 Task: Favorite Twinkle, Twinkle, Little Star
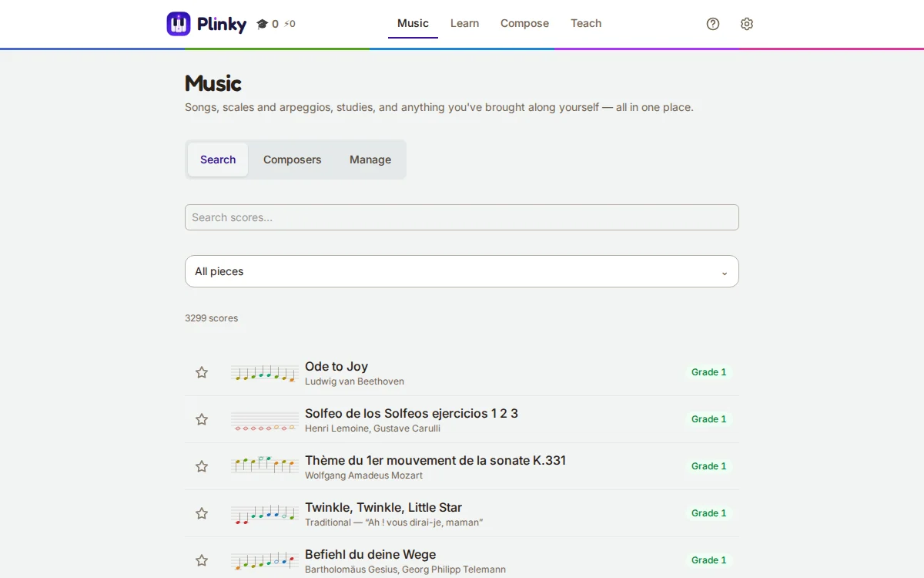click(202, 513)
